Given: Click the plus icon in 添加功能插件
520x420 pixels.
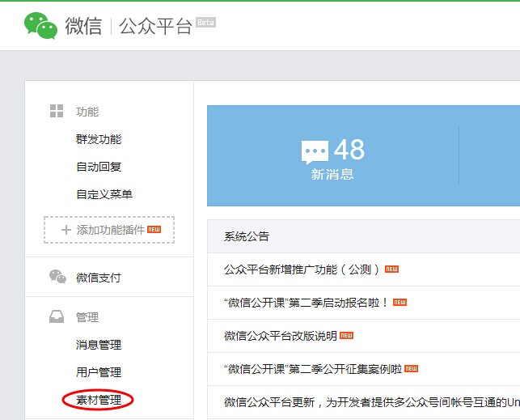Looking at the screenshot, I should [66, 230].
